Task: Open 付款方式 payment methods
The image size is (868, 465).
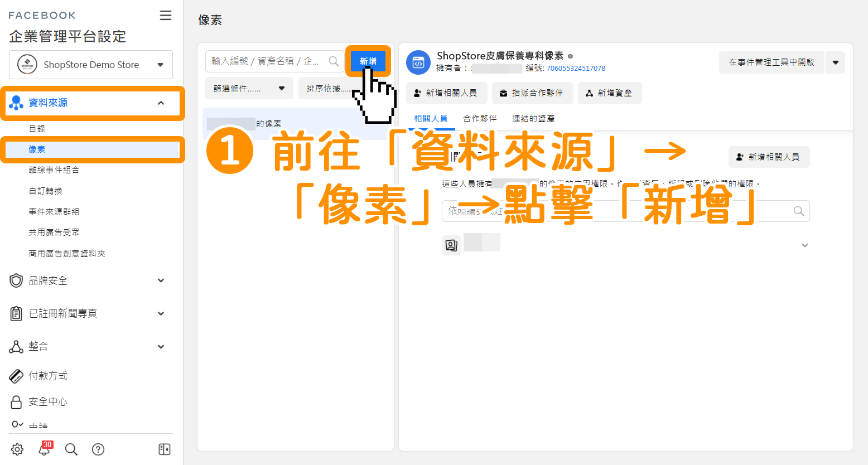Action: click(48, 376)
